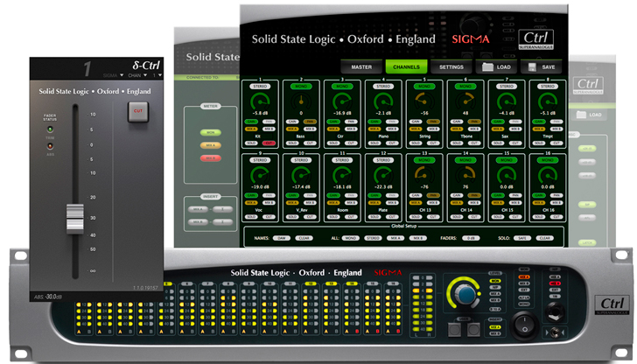The image size is (637, 364).
Task: Click channel 1 Kit gain knob
Action: (x=260, y=101)
